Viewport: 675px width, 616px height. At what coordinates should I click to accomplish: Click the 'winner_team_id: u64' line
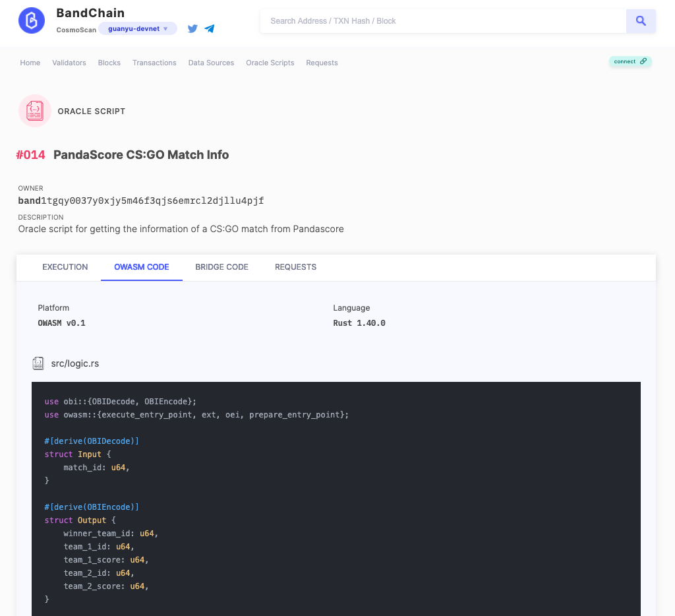(x=111, y=534)
